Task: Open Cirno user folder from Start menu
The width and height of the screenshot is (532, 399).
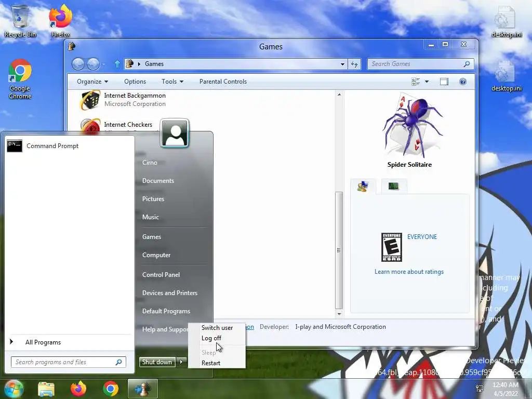Action: (x=150, y=163)
